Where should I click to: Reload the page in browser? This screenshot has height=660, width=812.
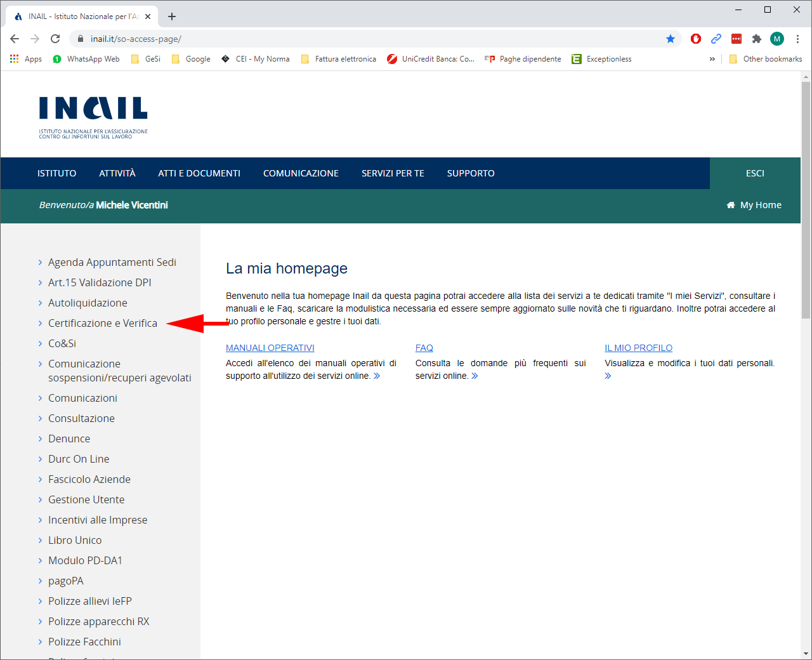tap(55, 39)
